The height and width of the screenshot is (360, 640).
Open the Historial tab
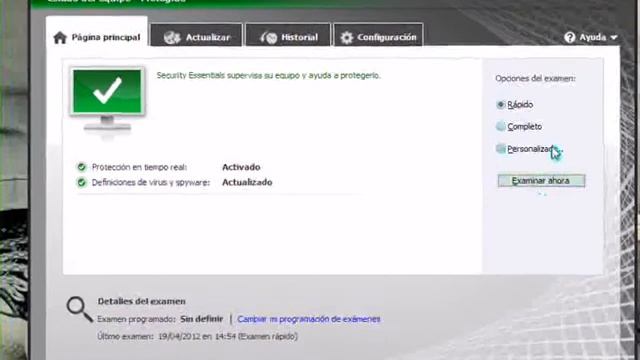click(288, 36)
